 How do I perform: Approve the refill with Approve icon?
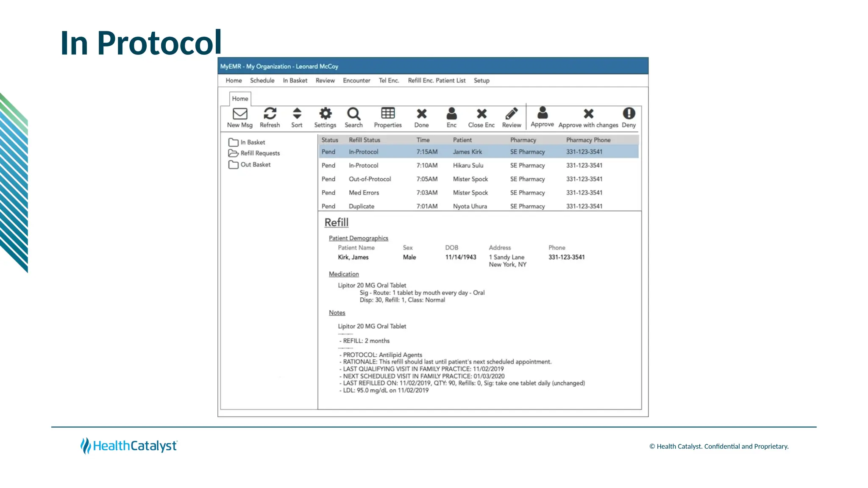pos(542,114)
